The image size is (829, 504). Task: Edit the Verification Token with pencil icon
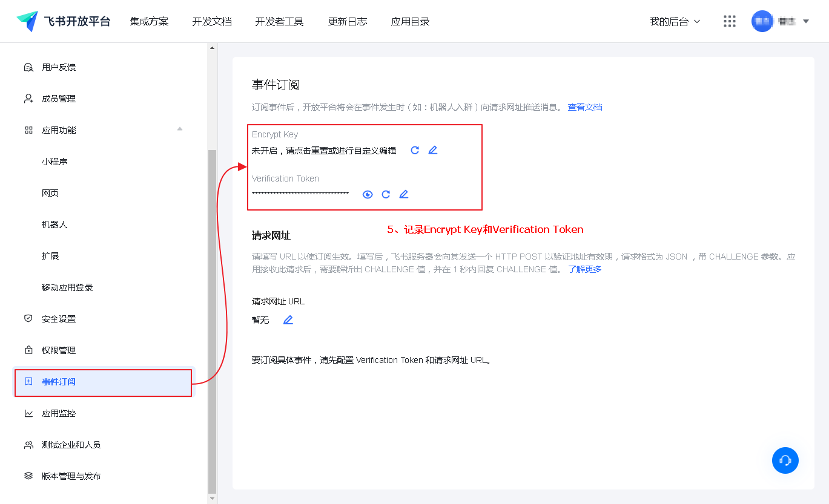404,194
